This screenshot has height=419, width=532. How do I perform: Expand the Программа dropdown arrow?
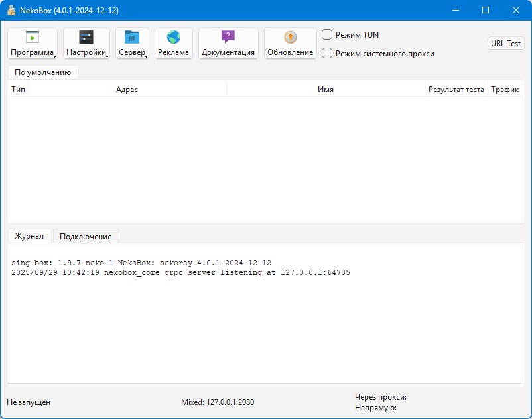tap(54, 56)
